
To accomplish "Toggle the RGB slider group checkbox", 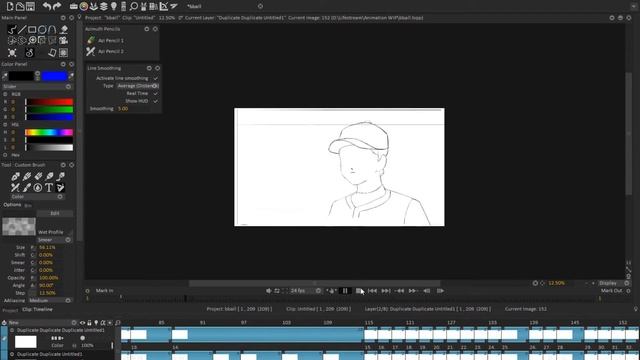I will click(5, 94).
